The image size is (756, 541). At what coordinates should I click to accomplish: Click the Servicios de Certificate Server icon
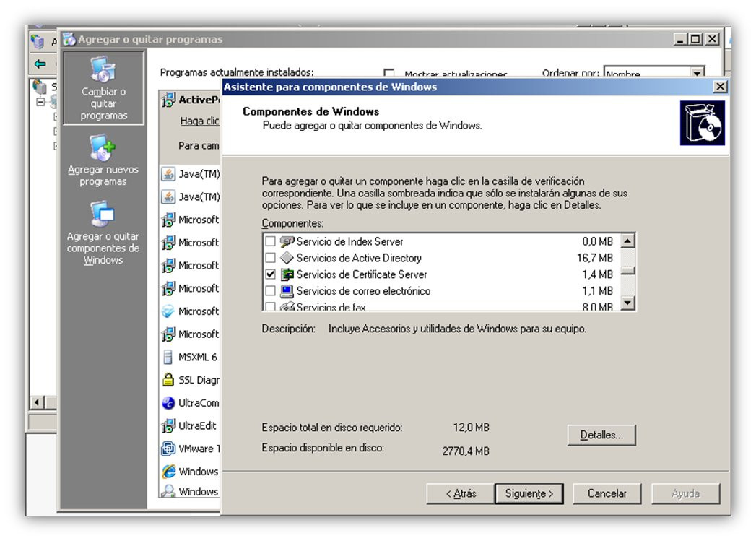(x=287, y=274)
